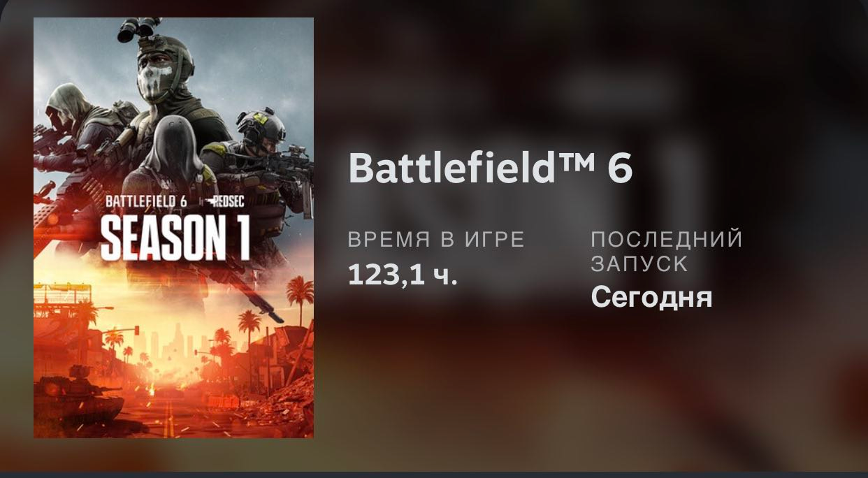Select the ПОСЛЕДНИЙ ЗАПУСК label
This screenshot has width=868, height=478.
667,251
